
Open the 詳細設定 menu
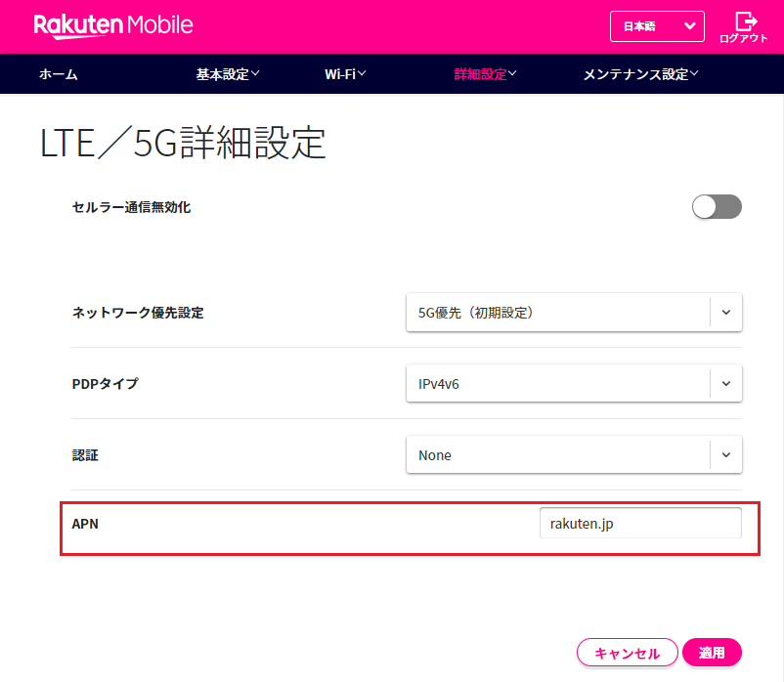(x=485, y=74)
